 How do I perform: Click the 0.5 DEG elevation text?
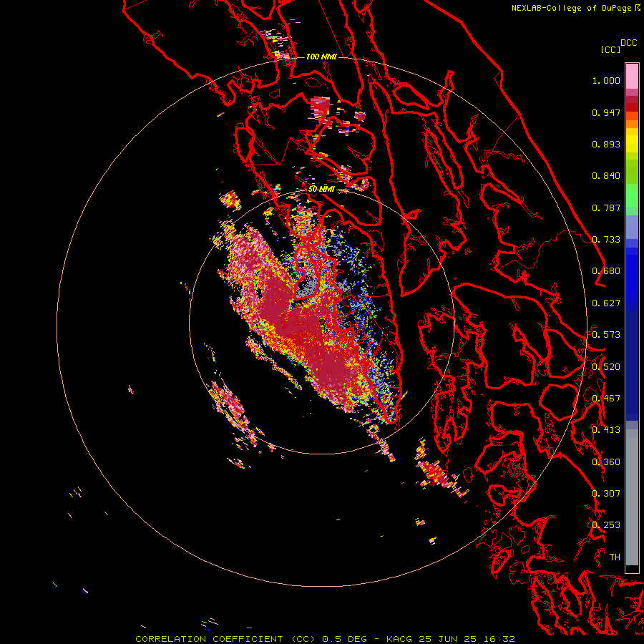(x=344, y=639)
